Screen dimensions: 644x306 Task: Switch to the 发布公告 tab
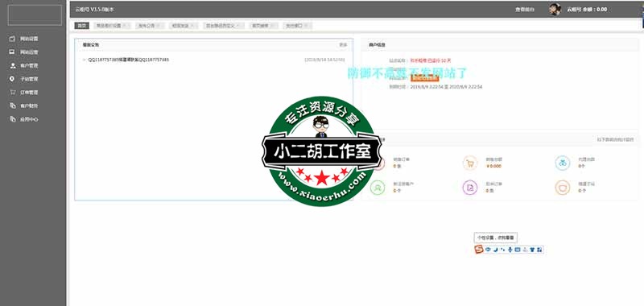tap(147, 26)
